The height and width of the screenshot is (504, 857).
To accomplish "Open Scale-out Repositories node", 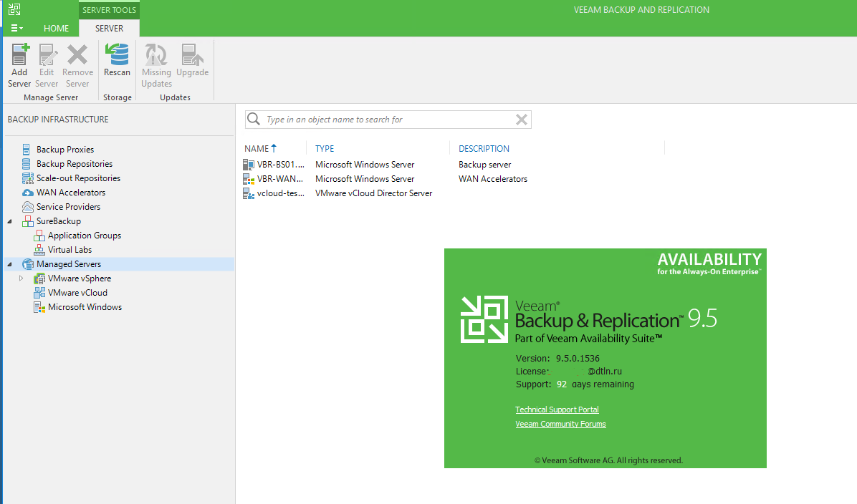I will coord(78,178).
